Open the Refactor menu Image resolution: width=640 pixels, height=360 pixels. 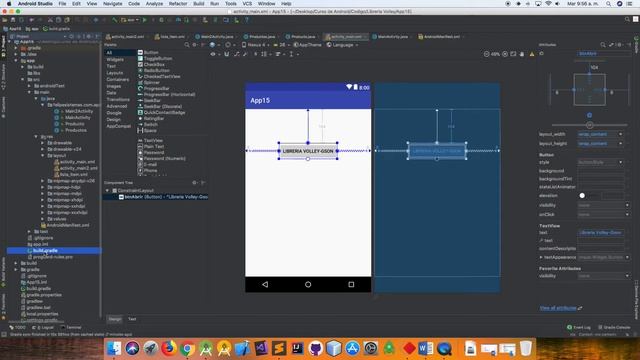pyautogui.click(x=178, y=4)
